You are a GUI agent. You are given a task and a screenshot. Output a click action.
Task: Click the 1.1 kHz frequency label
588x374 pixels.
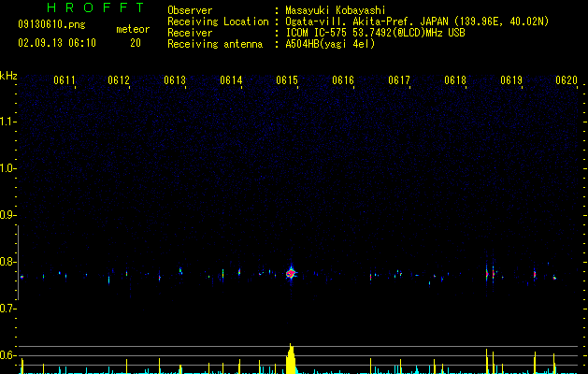[x=8, y=122]
